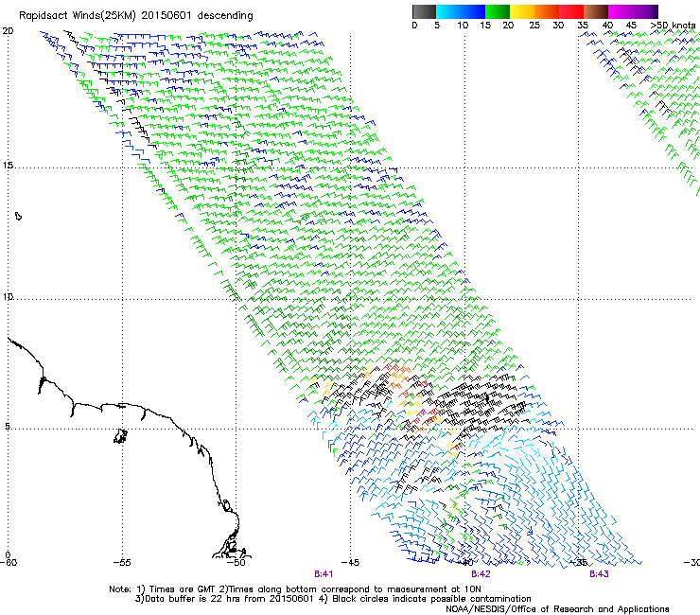Click the "10" latitude axis label on the left
Screen dimensions: 700x615
pyautogui.click(x=8, y=297)
